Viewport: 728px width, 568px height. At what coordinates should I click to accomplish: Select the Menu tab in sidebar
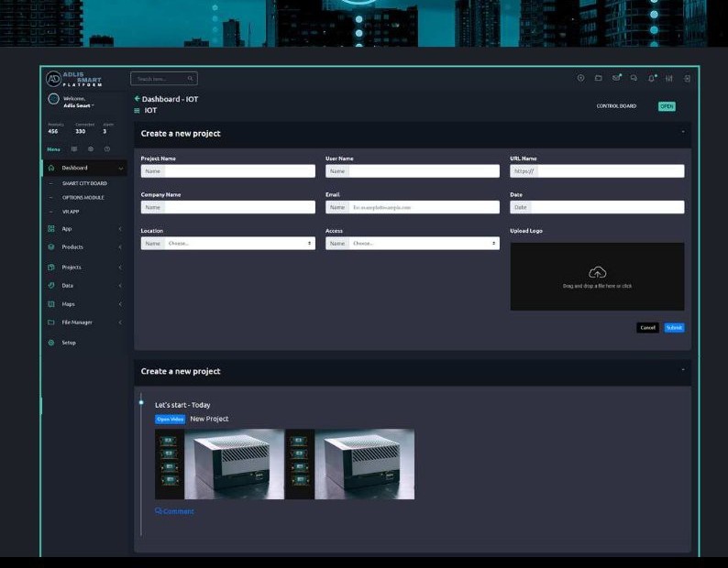tap(53, 149)
